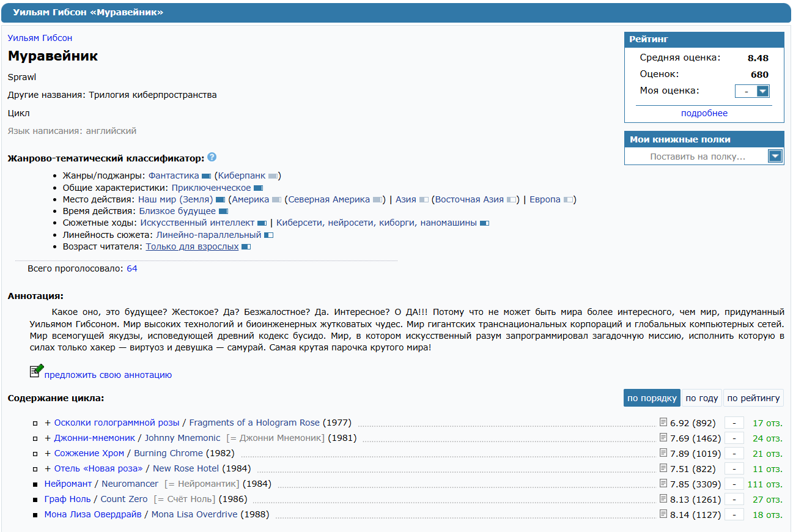Open the Граф Ноль novel link
The width and height of the screenshot is (793, 532).
[67, 500]
